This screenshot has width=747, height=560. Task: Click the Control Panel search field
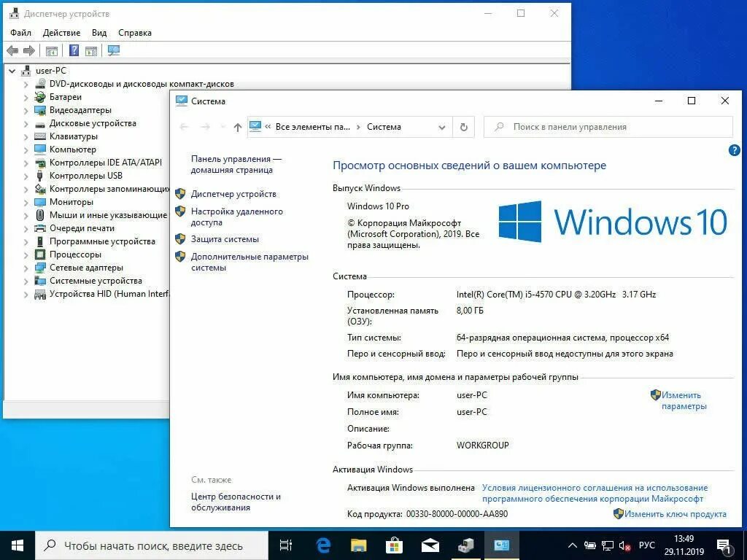pos(608,127)
